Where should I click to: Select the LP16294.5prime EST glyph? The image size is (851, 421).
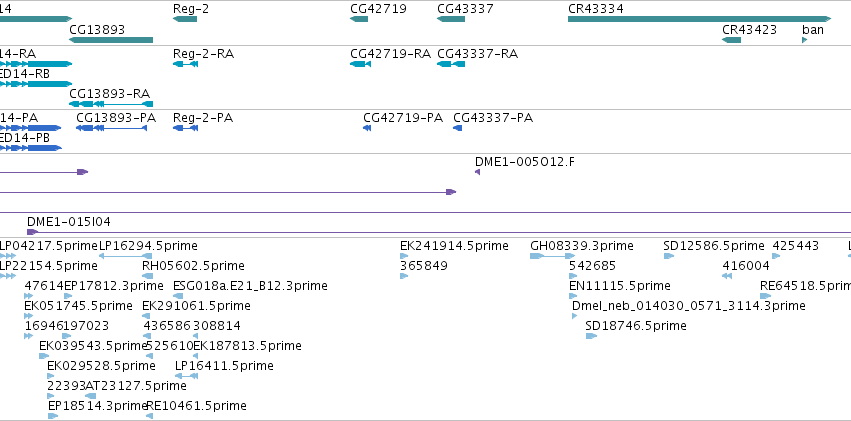(x=126, y=256)
